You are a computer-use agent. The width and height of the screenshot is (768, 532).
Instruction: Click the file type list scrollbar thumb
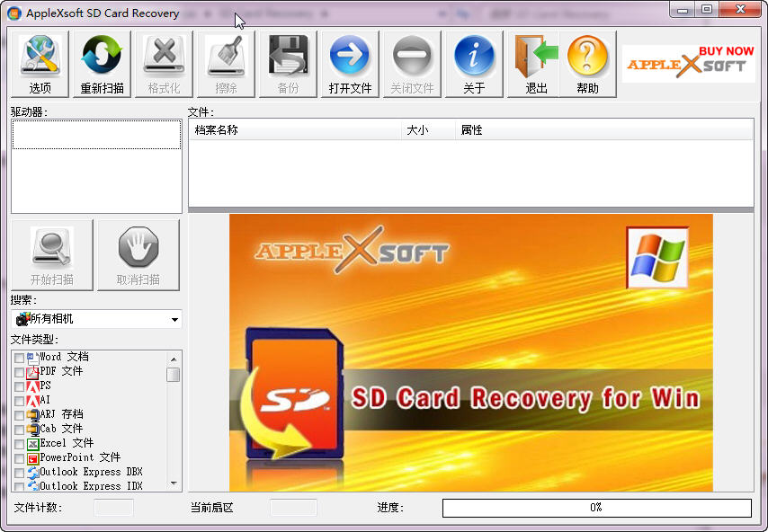tap(174, 375)
